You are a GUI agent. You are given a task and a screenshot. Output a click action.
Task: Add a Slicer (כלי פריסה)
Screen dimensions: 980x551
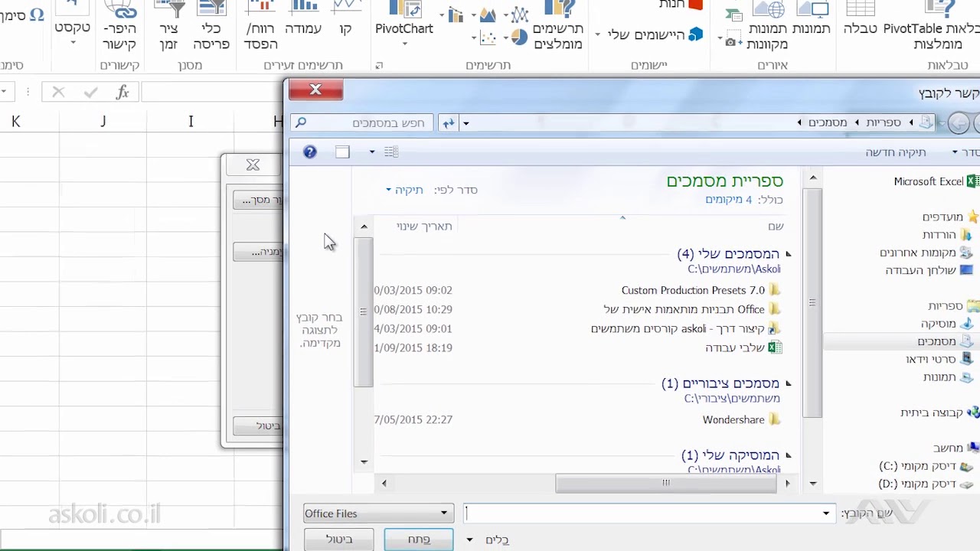click(211, 25)
